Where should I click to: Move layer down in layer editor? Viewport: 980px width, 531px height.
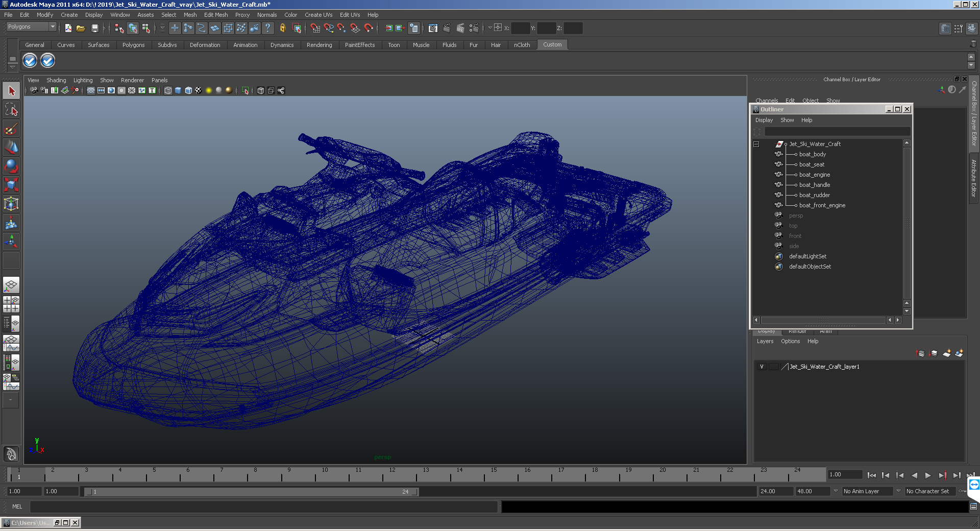pos(934,353)
